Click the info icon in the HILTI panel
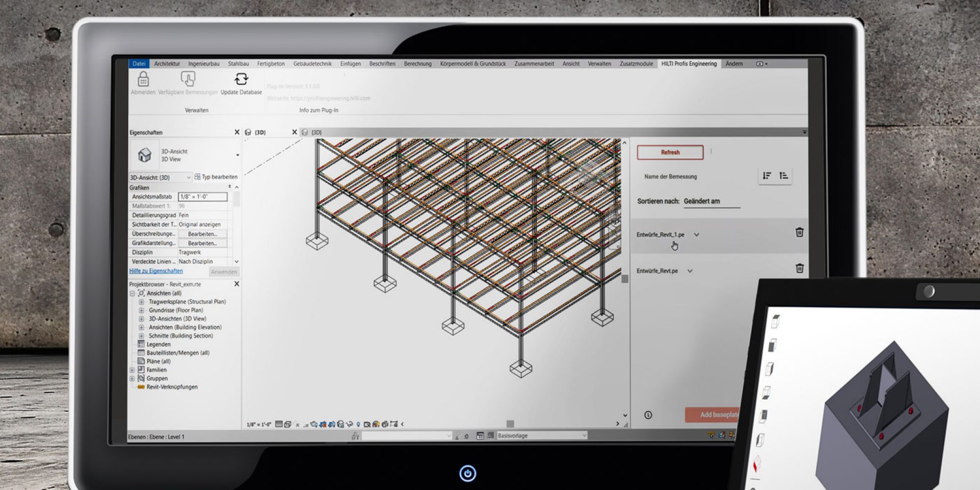The width and height of the screenshot is (980, 490). tap(648, 415)
